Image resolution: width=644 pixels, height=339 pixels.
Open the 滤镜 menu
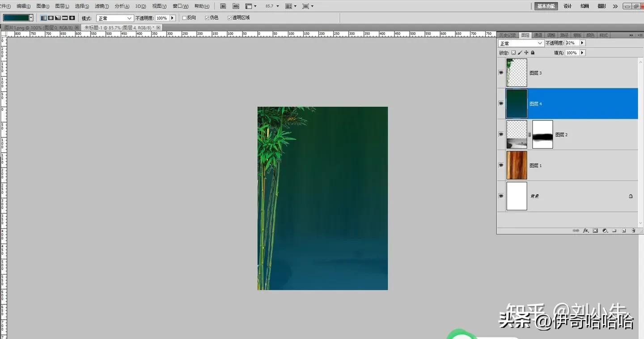[x=101, y=6]
